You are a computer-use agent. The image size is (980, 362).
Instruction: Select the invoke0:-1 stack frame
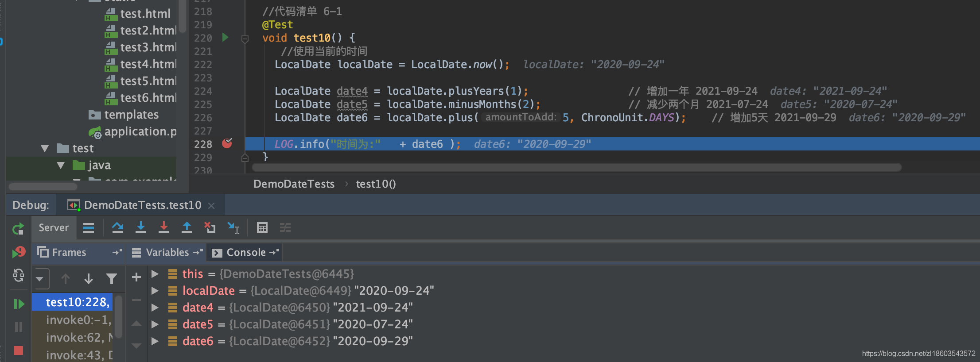(x=73, y=320)
